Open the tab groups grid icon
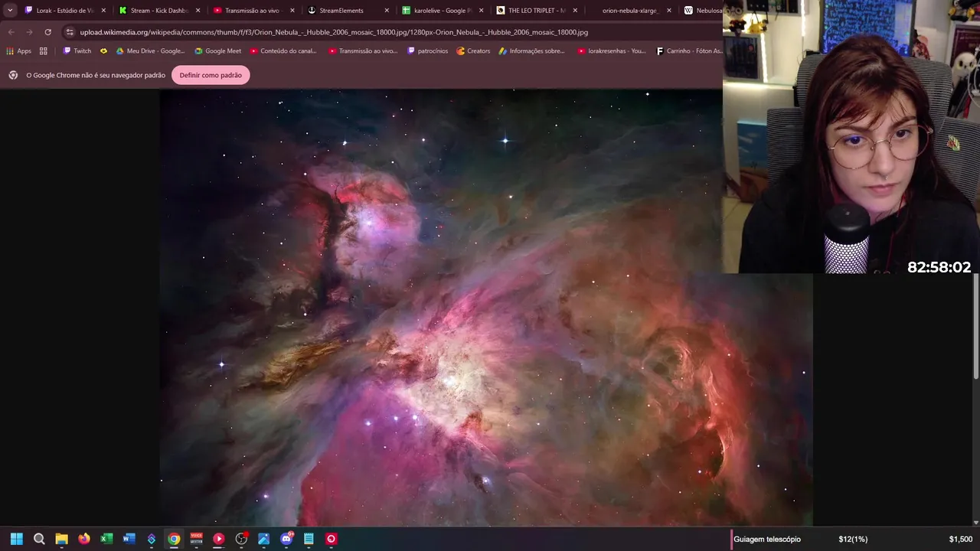Viewport: 980px width, 551px height. [x=44, y=51]
